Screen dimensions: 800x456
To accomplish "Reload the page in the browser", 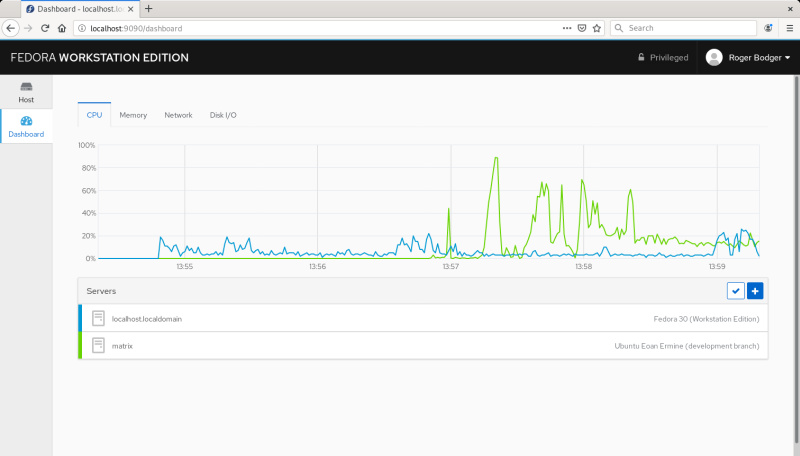I will click(45, 28).
